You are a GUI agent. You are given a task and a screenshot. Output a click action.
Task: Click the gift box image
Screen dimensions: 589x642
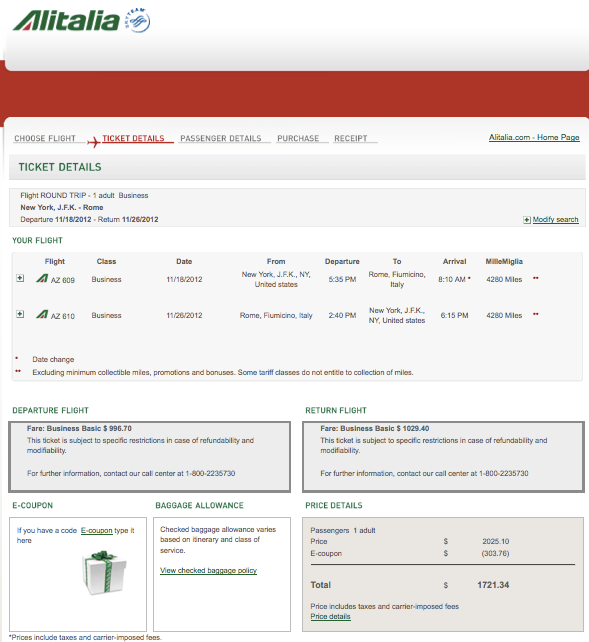pos(104,573)
